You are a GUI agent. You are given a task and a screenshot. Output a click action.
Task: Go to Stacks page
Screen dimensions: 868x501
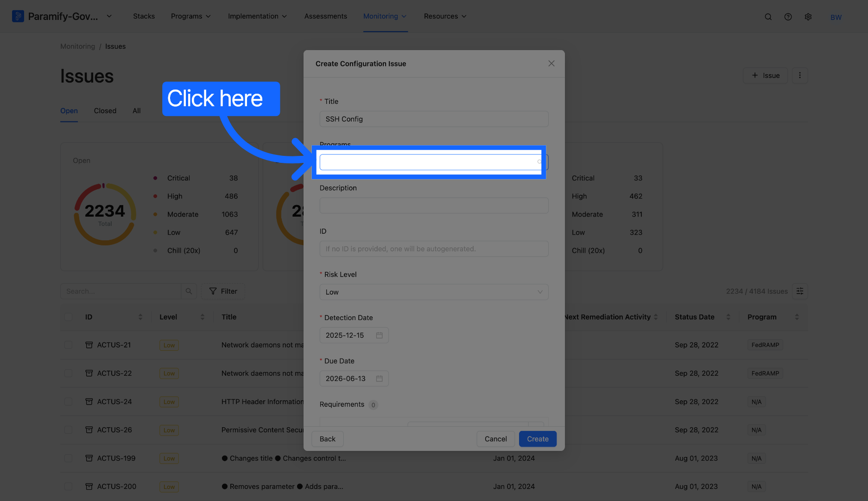pyautogui.click(x=144, y=16)
